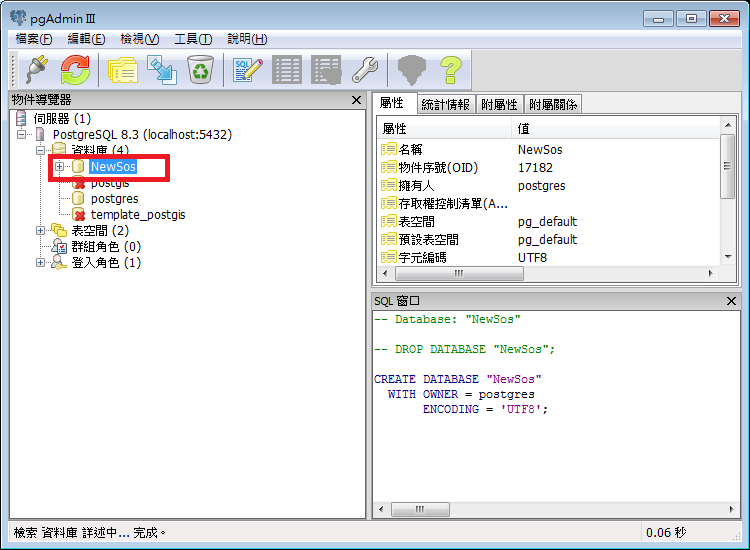Viewport: 750px width, 550px height.
Task: Click the 屬性 column header
Action: [444, 129]
